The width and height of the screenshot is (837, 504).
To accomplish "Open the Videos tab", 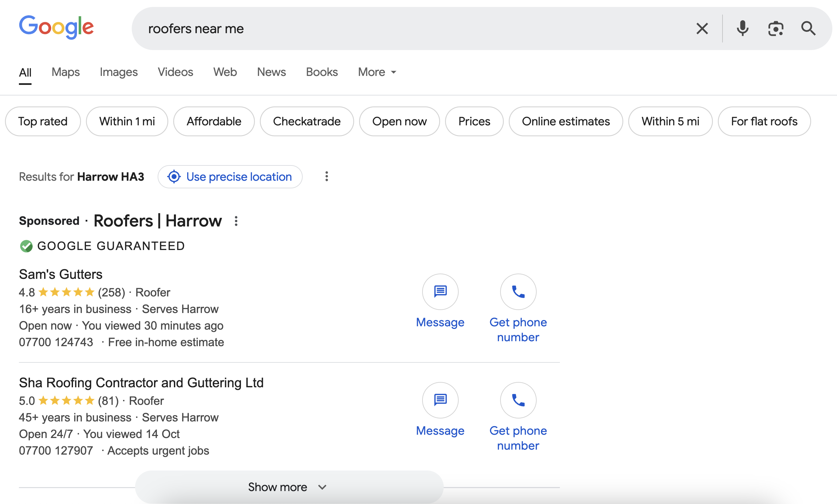I will 175,72.
